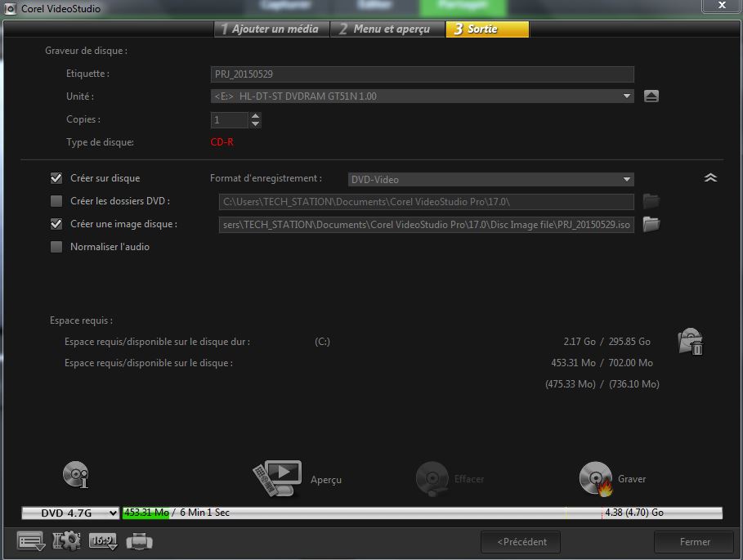Viewport: 743px width, 560px height.
Task: Click the Graver label
Action: click(632, 479)
